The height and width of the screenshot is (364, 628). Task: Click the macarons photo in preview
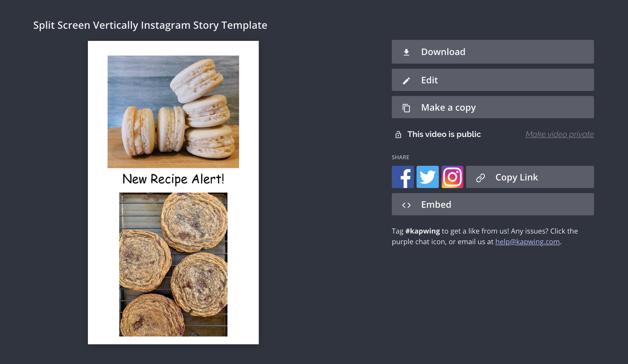click(173, 112)
